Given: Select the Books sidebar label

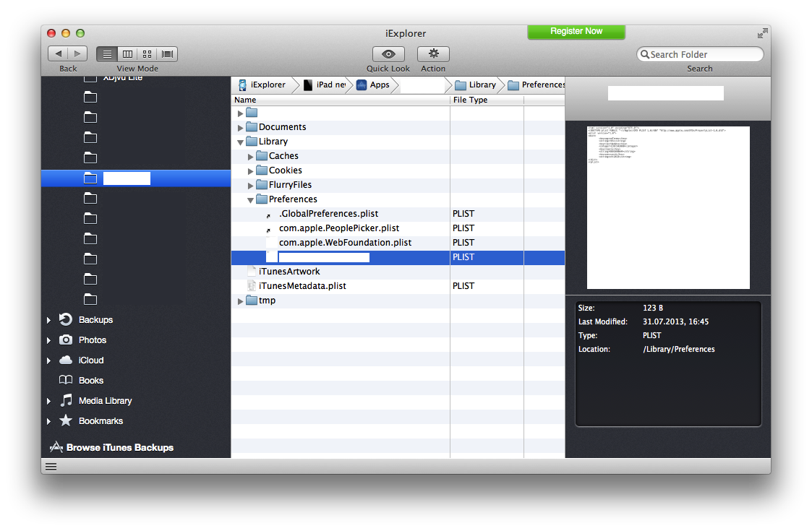Looking at the screenshot, I should pyautogui.click(x=91, y=381).
